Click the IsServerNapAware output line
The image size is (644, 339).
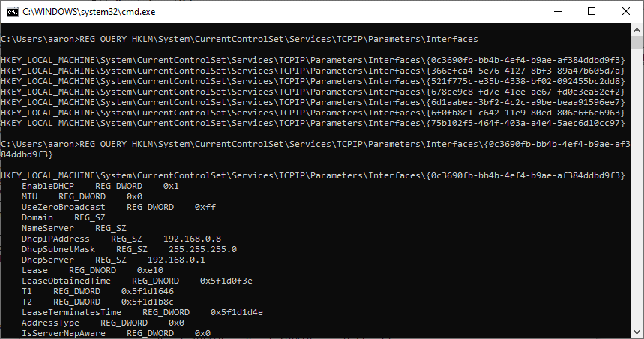pos(116,333)
